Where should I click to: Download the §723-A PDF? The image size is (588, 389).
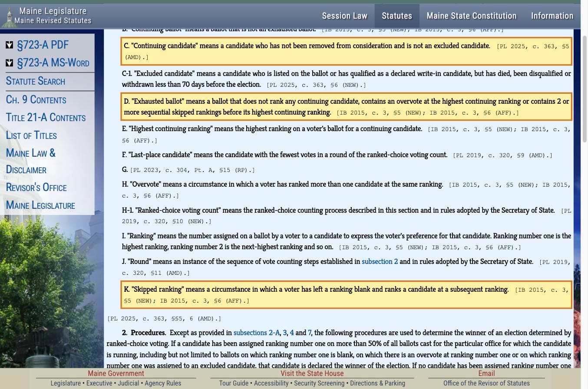[43, 45]
